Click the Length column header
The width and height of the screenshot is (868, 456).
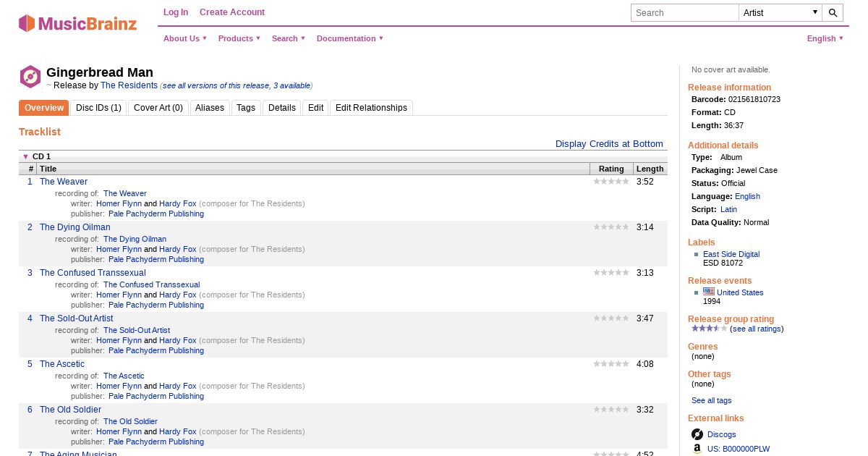(x=650, y=169)
